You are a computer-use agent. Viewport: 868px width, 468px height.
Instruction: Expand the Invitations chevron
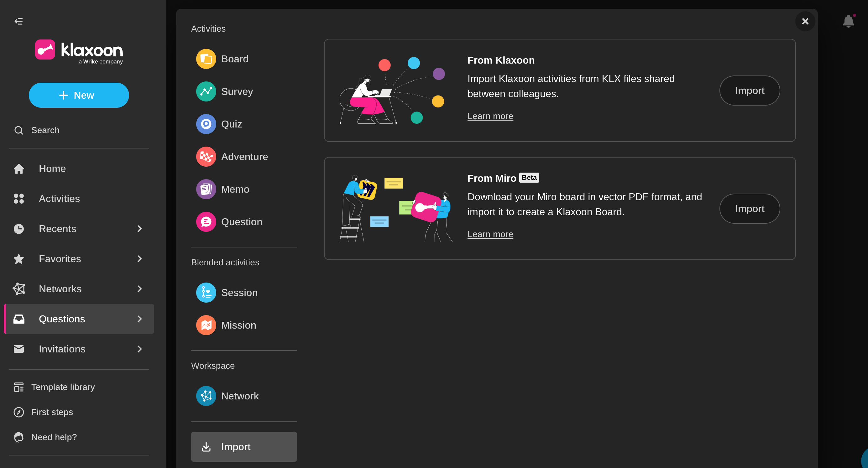pyautogui.click(x=139, y=349)
